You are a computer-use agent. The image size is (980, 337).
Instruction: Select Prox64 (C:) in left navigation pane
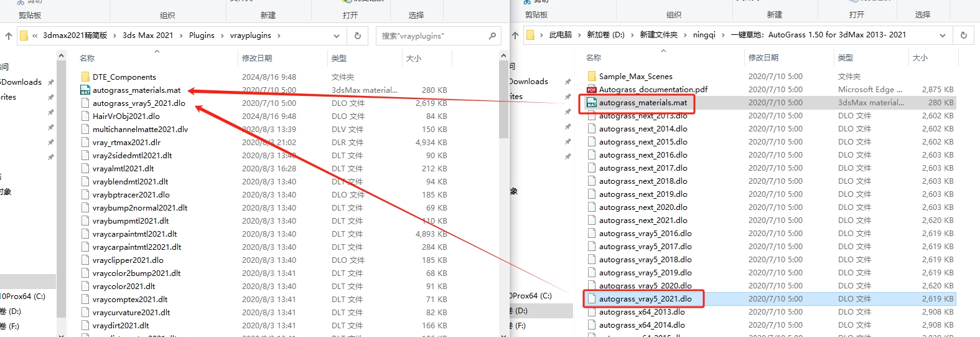[x=22, y=297]
